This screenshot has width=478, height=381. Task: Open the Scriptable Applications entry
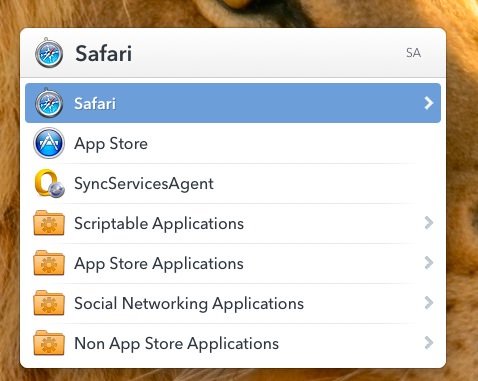(x=233, y=223)
